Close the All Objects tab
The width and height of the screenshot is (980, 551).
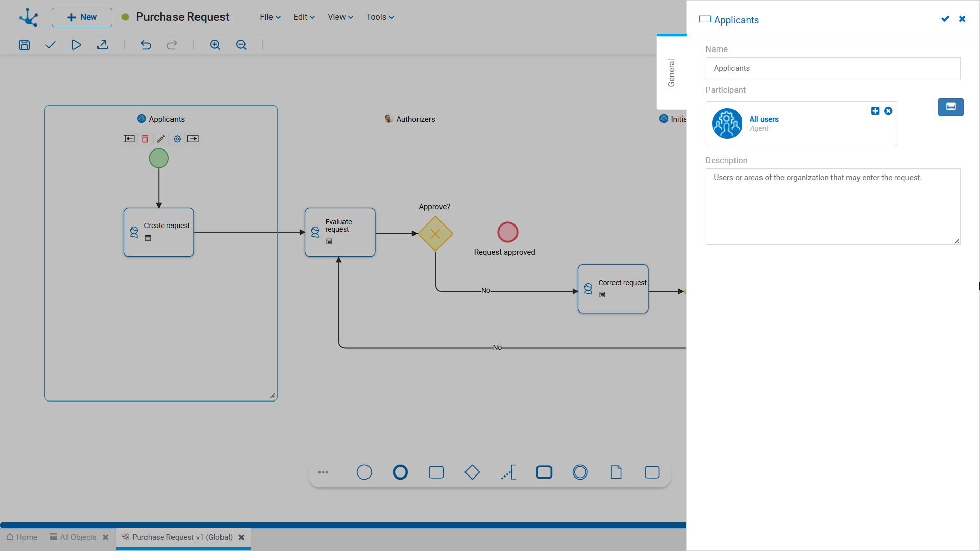[x=106, y=537]
